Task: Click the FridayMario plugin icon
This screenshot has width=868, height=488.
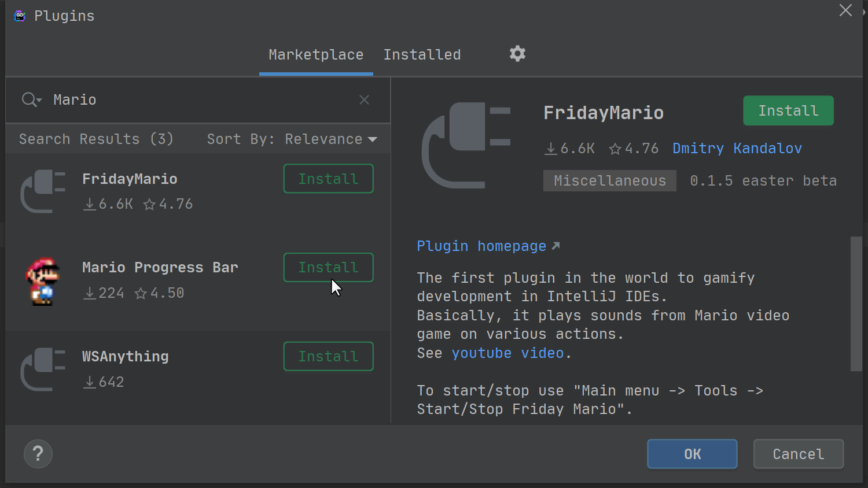Action: point(42,191)
